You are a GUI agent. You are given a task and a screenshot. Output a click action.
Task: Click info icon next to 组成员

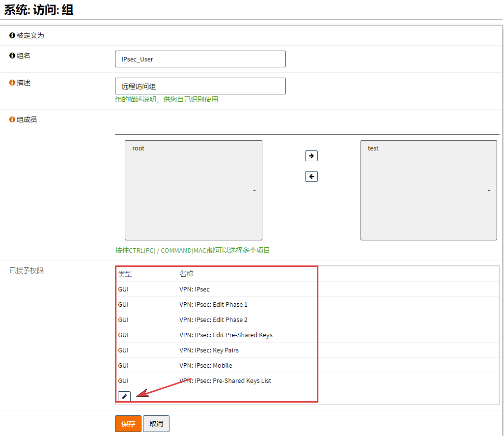tap(12, 119)
